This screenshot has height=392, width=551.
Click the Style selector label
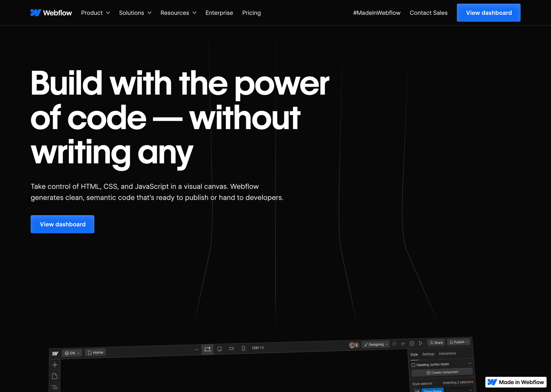pos(422,384)
